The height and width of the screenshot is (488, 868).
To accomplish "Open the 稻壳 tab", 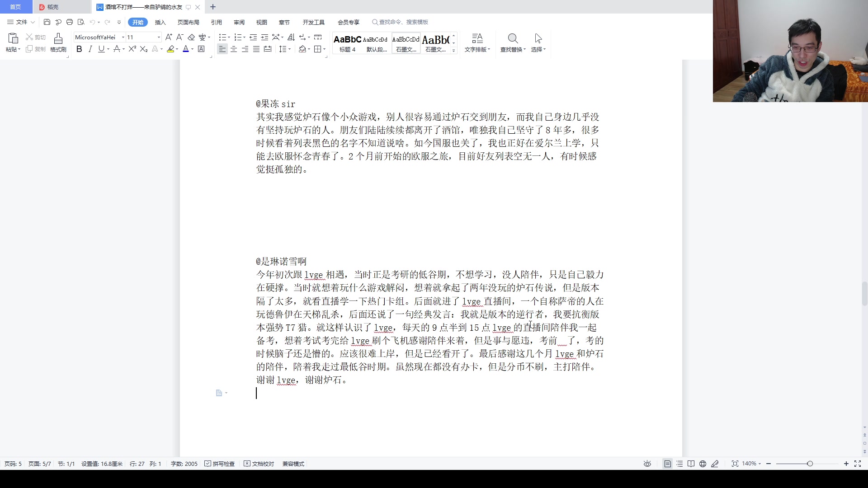I will tap(62, 7).
